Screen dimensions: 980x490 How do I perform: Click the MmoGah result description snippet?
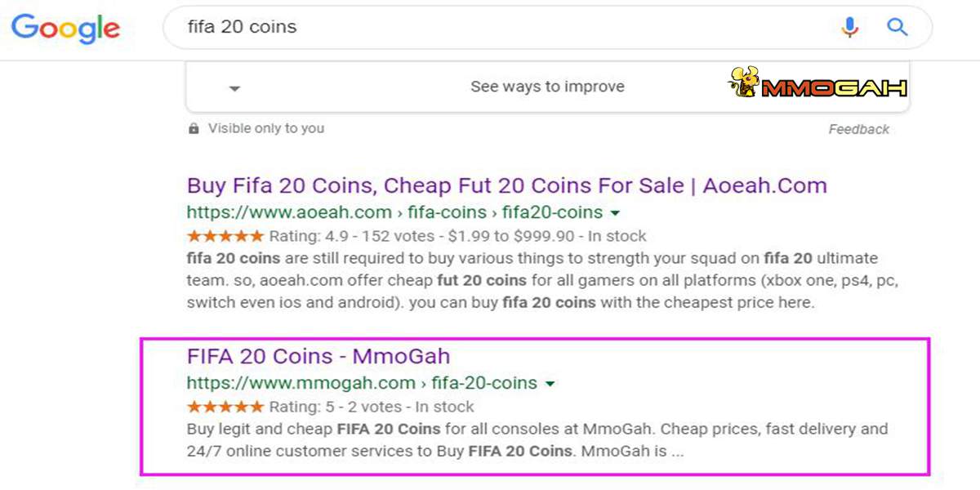537,439
